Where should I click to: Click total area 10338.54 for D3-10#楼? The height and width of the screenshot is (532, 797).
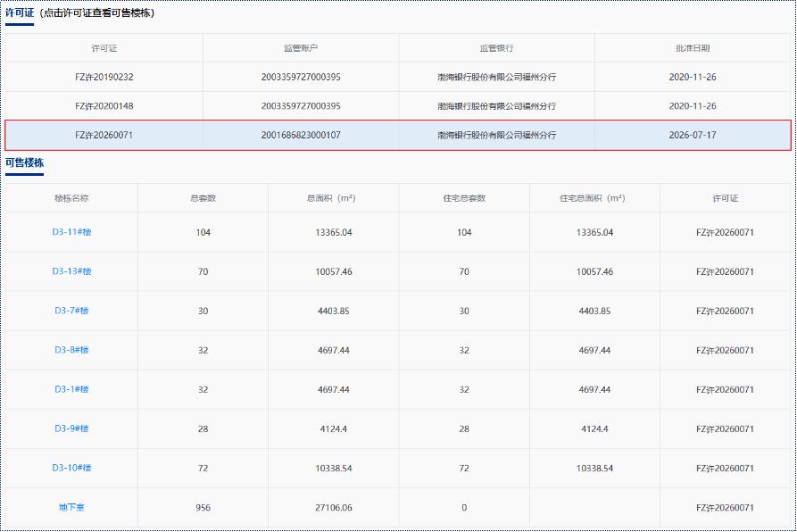[334, 468]
